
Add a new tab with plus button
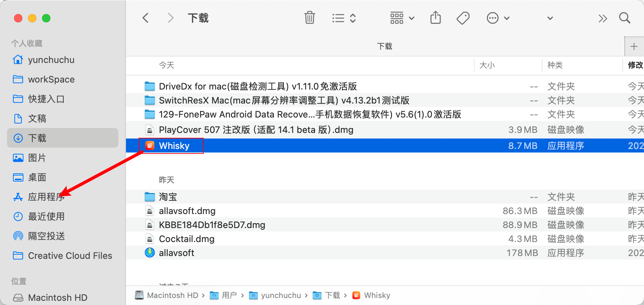(634, 46)
